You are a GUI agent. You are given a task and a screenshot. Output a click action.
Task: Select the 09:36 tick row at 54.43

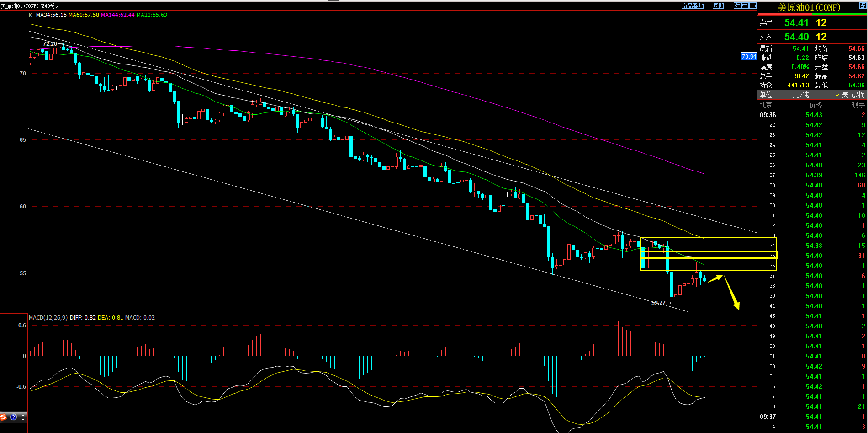[x=812, y=115]
